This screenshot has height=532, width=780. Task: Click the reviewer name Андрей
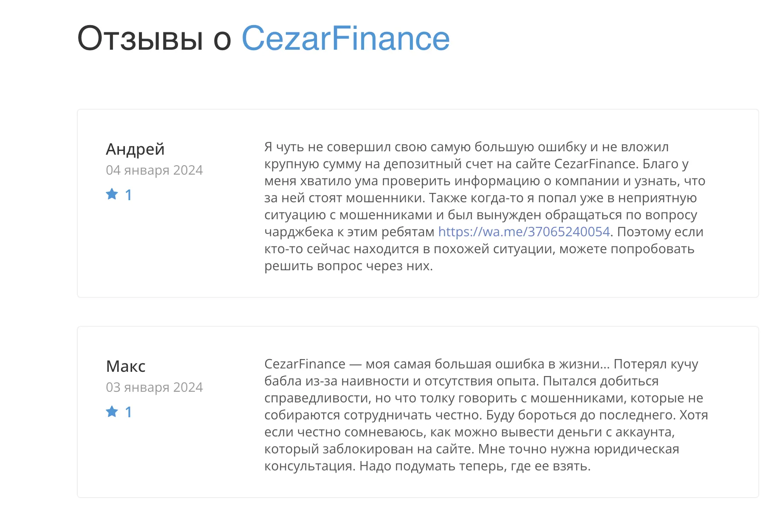pyautogui.click(x=135, y=149)
